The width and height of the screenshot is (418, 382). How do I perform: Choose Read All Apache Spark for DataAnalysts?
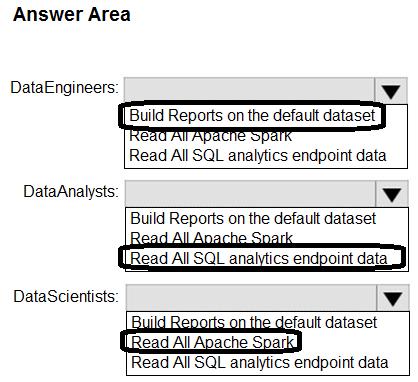coord(211,238)
